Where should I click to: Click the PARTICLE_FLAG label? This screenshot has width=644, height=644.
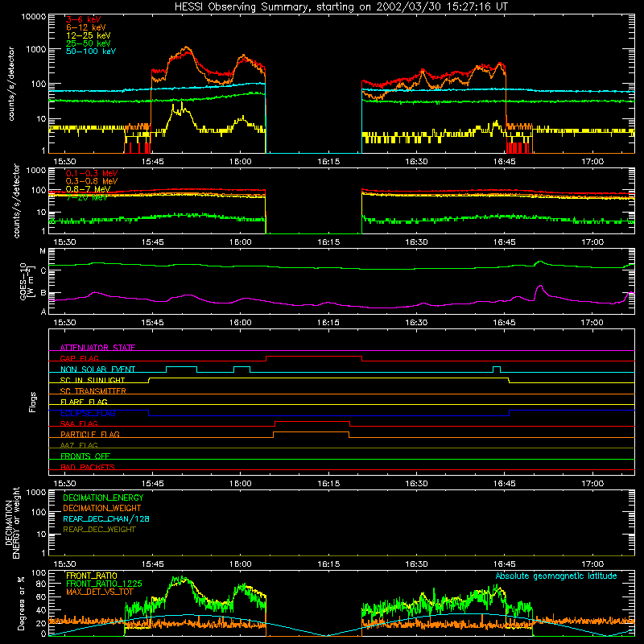(x=90, y=434)
